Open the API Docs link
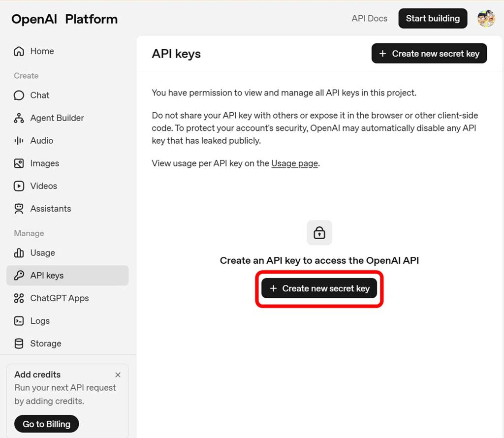 click(x=369, y=18)
